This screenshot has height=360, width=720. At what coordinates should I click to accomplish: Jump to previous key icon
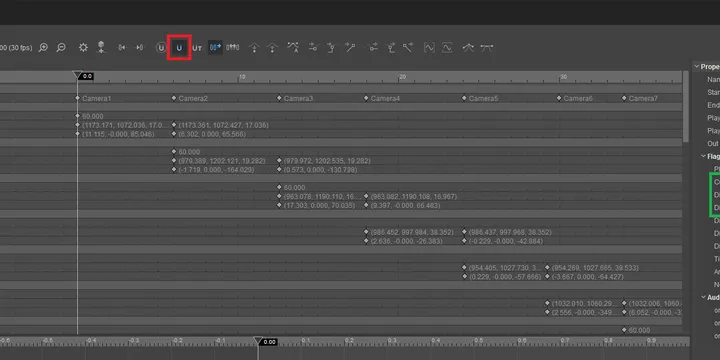click(x=122, y=47)
